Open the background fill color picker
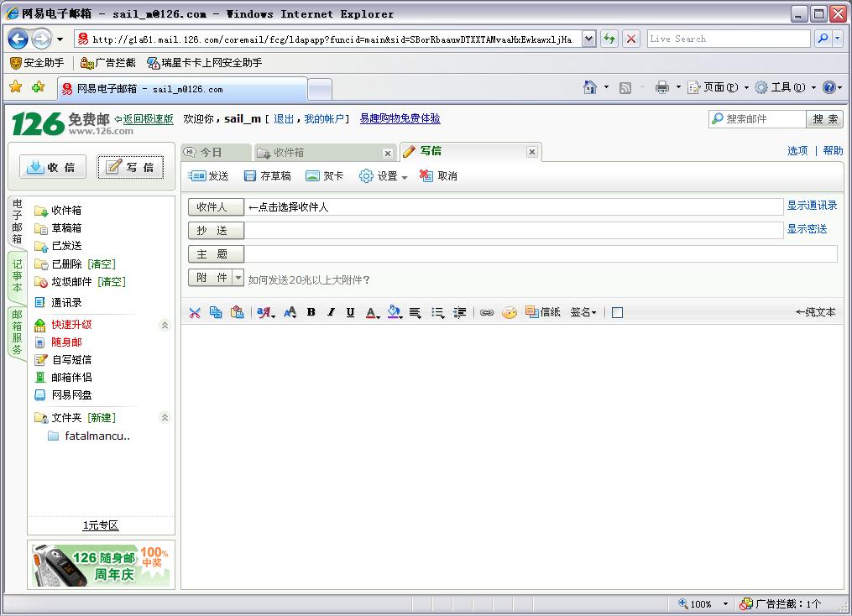Image resolution: width=852 pixels, height=616 pixels. (x=395, y=312)
